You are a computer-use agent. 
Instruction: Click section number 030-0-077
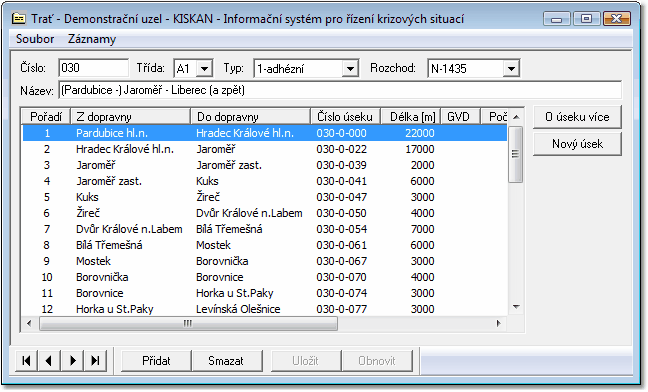pos(341,309)
